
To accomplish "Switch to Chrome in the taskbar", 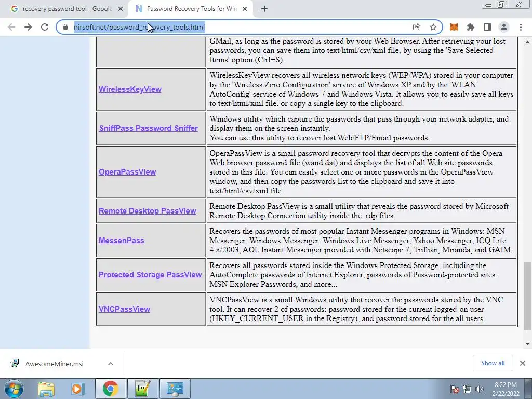I will point(111,389).
